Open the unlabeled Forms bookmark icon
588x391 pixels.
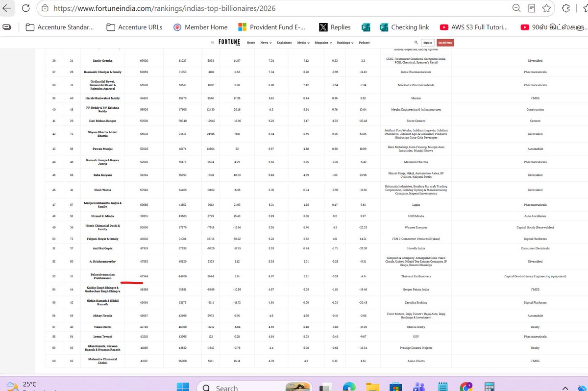pos(365,27)
